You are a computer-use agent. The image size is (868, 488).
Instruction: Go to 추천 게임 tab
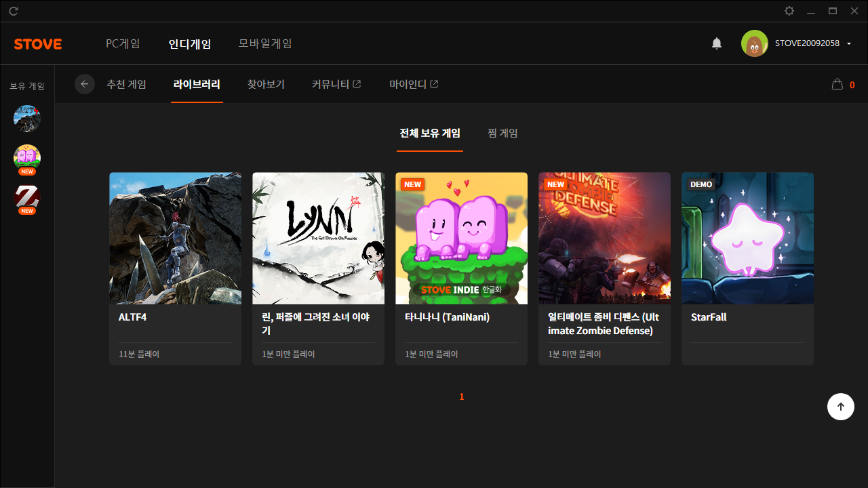(126, 85)
